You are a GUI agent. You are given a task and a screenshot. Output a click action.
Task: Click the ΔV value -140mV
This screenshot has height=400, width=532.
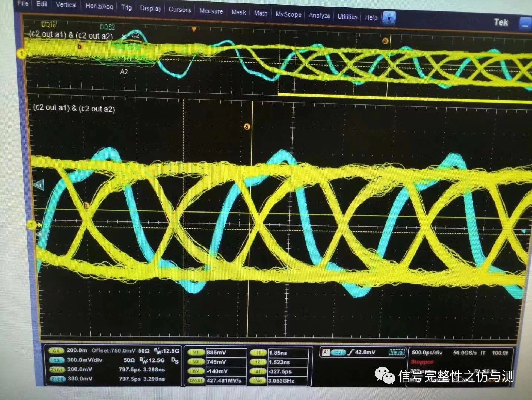217,371
